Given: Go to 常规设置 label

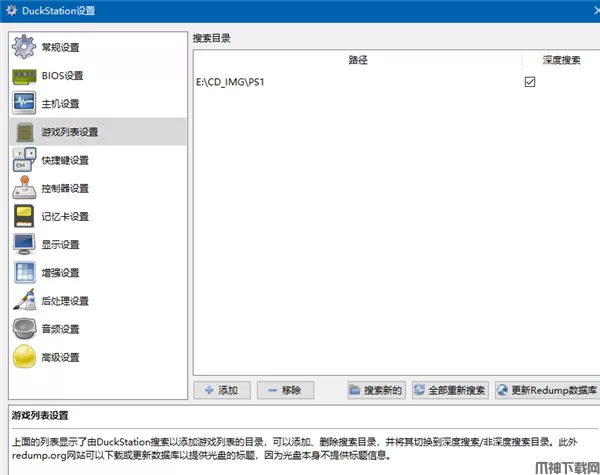Looking at the screenshot, I should pyautogui.click(x=60, y=47).
